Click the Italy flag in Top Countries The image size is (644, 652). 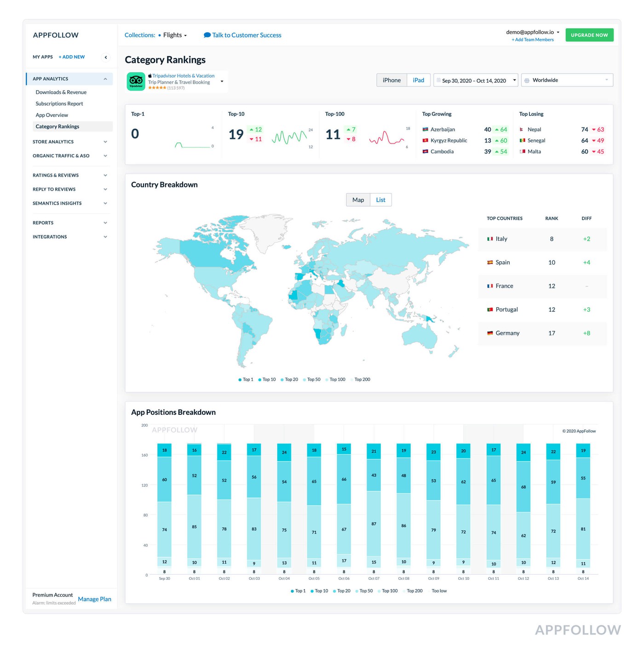pyautogui.click(x=490, y=239)
